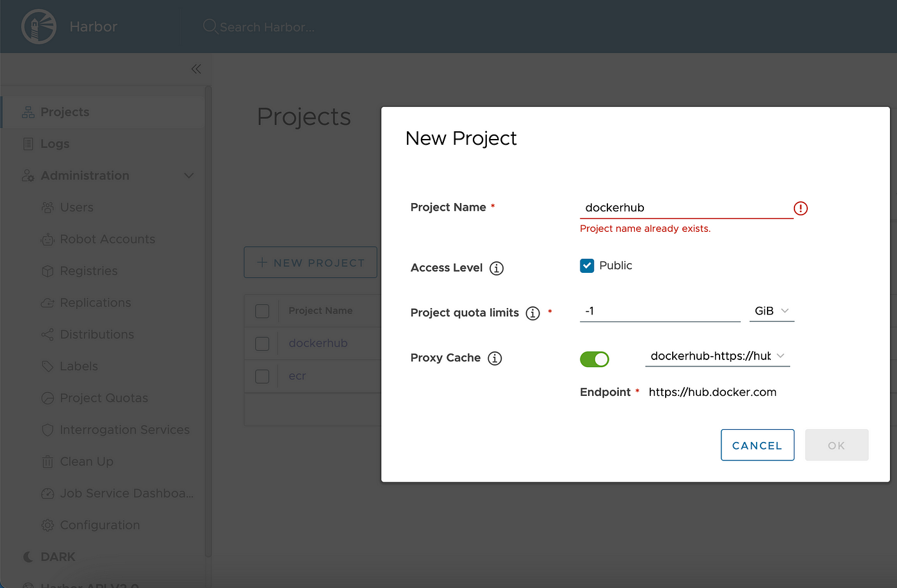Viewport: 897px width, 588px height.
Task: Click the CANCEL button
Action: [x=757, y=445]
